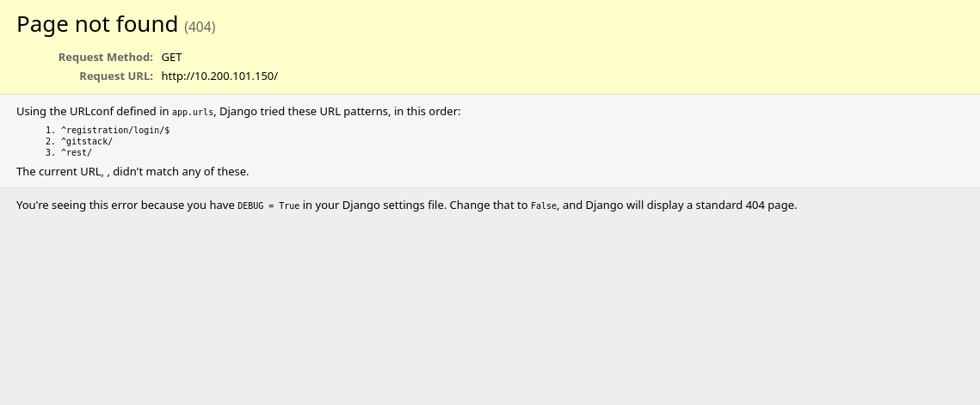
Task: Click the "Using the URLconf defined in" text
Action: click(x=93, y=111)
